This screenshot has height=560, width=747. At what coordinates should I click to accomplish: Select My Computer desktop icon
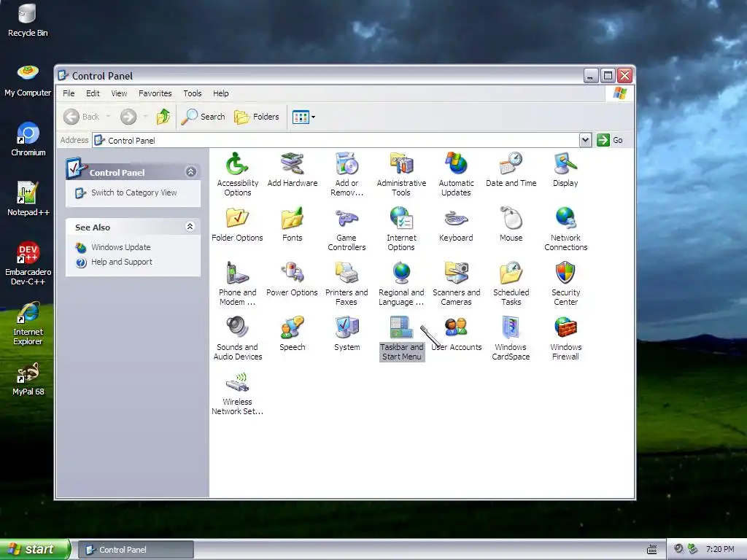pyautogui.click(x=28, y=80)
